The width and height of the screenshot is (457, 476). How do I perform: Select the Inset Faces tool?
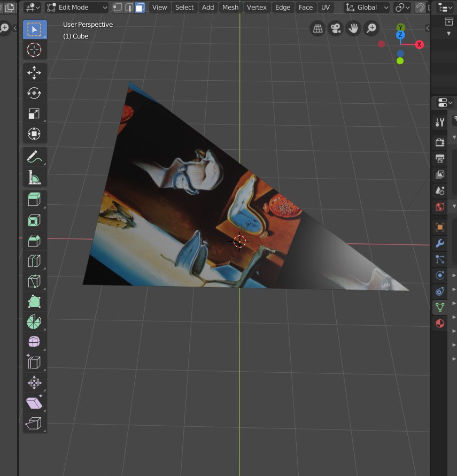[x=35, y=220]
